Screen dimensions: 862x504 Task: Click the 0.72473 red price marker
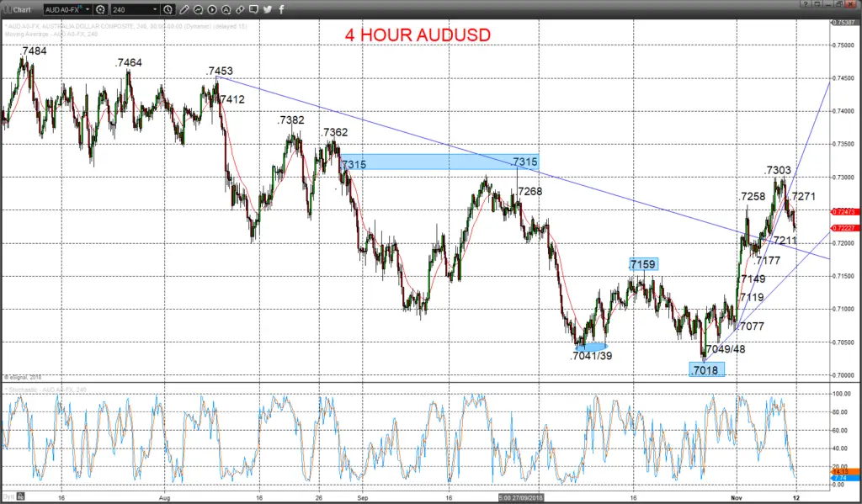(843, 211)
